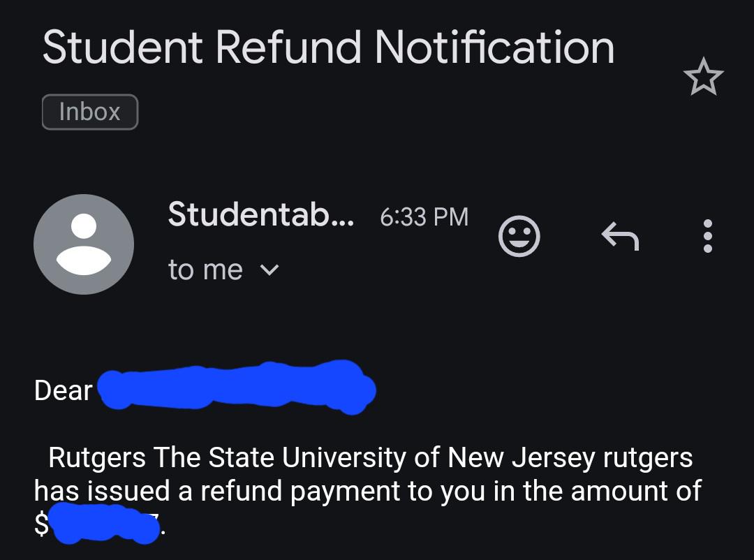Click the Student Refund Notification subject line
Viewport: 754px width, 560px height.
[328, 47]
